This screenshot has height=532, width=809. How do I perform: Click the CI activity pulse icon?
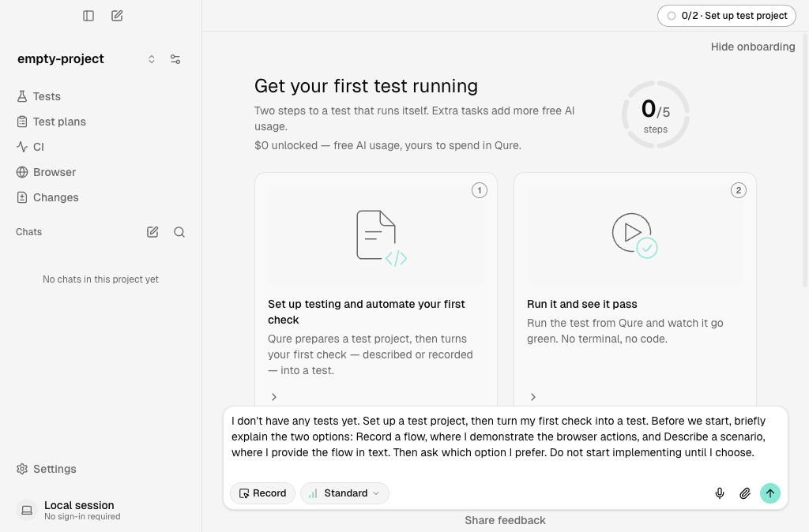tap(21, 147)
